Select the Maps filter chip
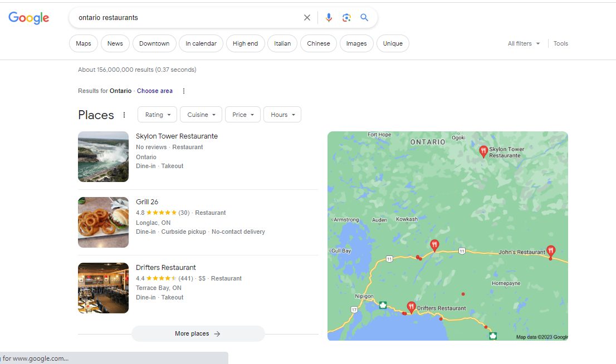This screenshot has width=616, height=364. (84, 43)
